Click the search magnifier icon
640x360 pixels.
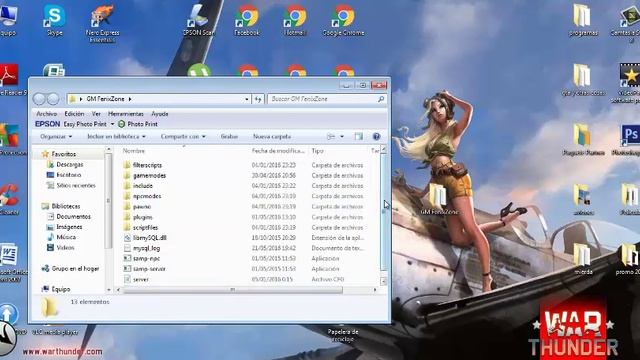[x=381, y=99]
